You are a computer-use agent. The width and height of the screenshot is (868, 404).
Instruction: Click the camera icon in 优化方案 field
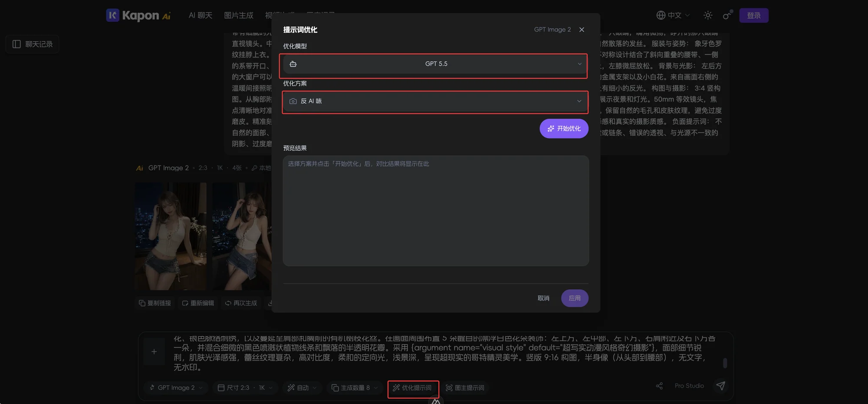293,101
